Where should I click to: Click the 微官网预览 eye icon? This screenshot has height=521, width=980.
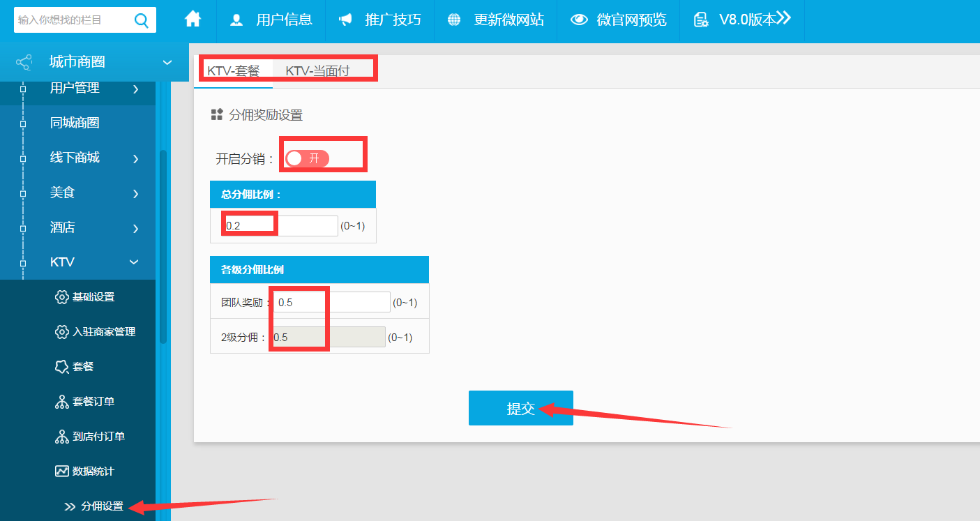click(579, 20)
